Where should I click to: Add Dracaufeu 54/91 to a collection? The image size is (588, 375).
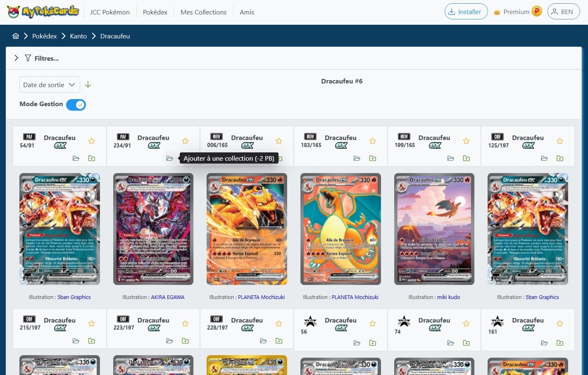tap(91, 158)
